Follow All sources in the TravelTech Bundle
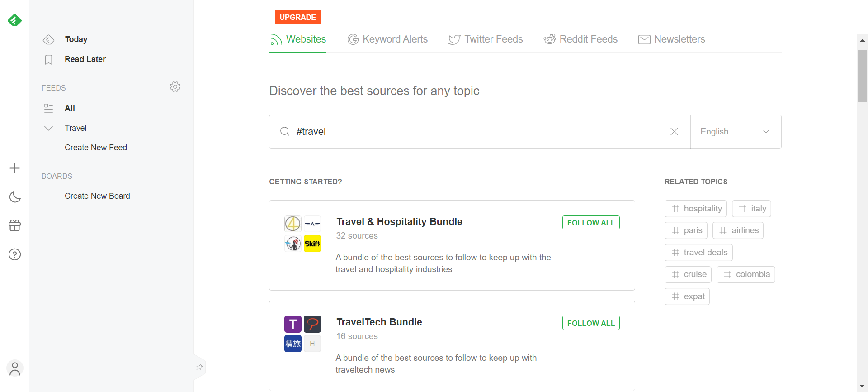Viewport: 868px width, 392px height. (590, 323)
